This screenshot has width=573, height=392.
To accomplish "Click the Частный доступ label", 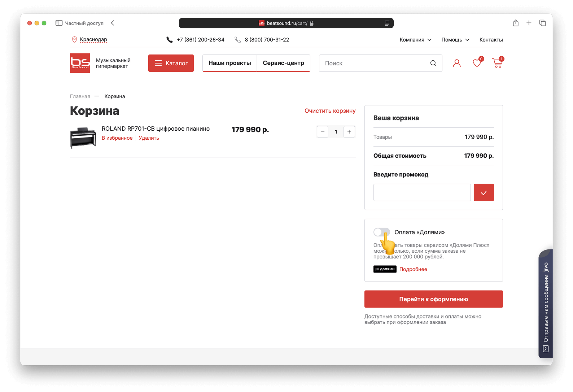I will [x=84, y=23].
